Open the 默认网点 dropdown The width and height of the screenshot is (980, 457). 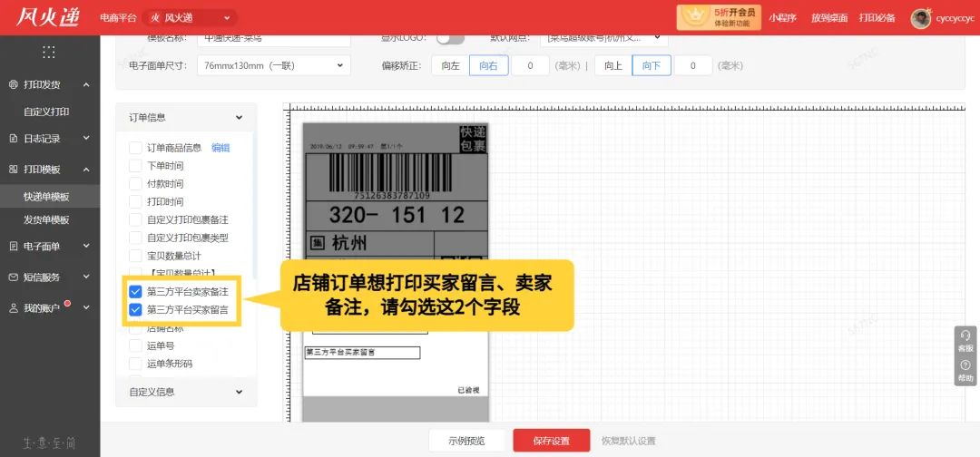tap(603, 38)
